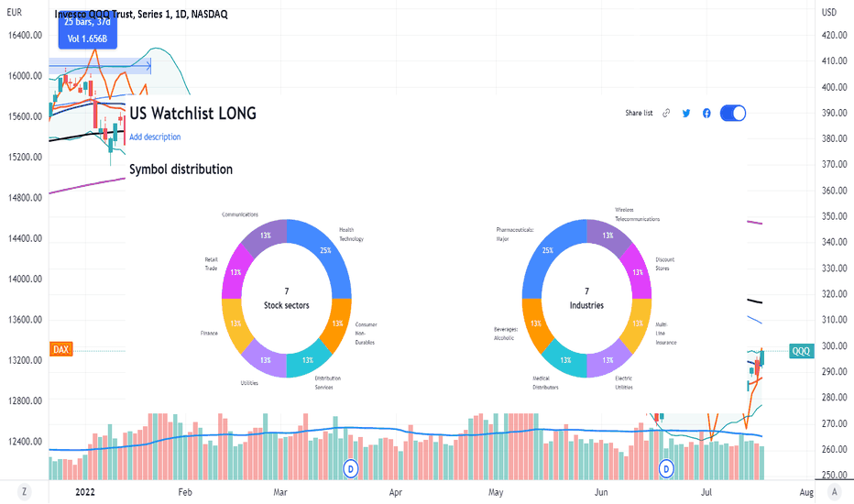This screenshot has width=854, height=504.
Task: Open the dividend marker near March
Action: click(351, 468)
